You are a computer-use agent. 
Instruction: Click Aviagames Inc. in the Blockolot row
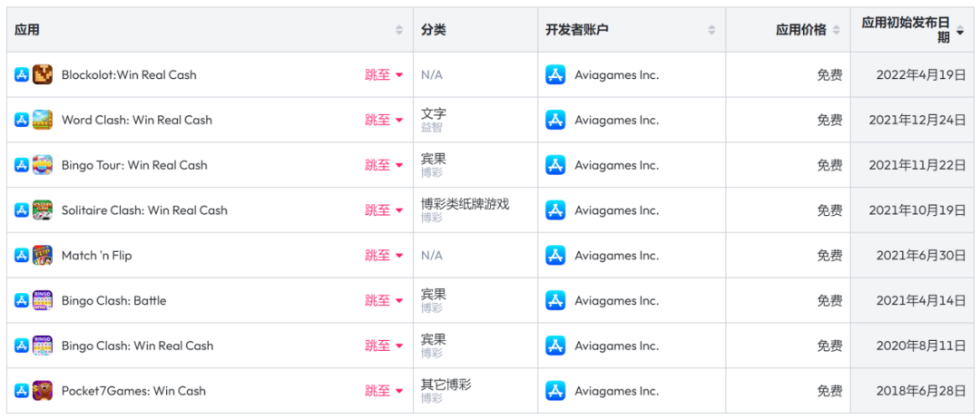(617, 75)
